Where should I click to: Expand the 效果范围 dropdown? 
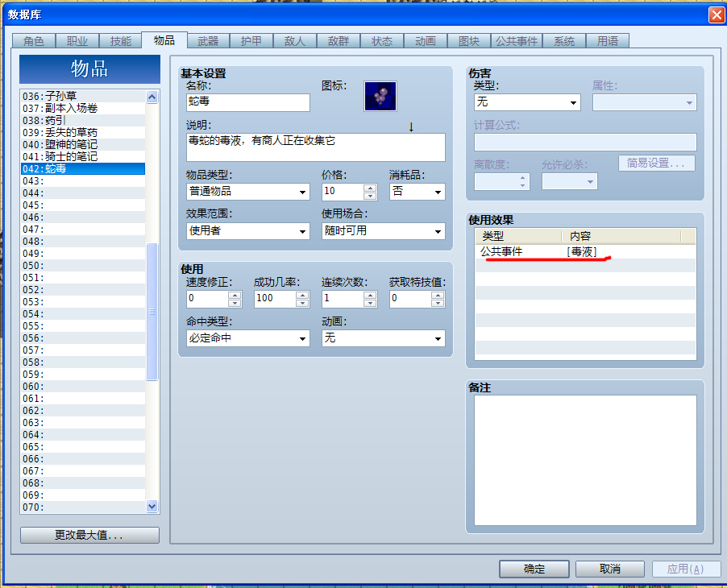pos(248,230)
